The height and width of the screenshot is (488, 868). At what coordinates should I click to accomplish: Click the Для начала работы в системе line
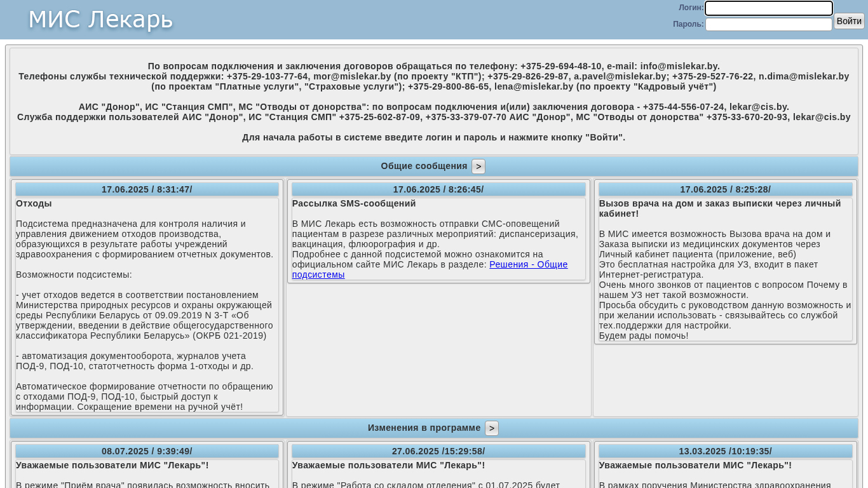pos(433,137)
